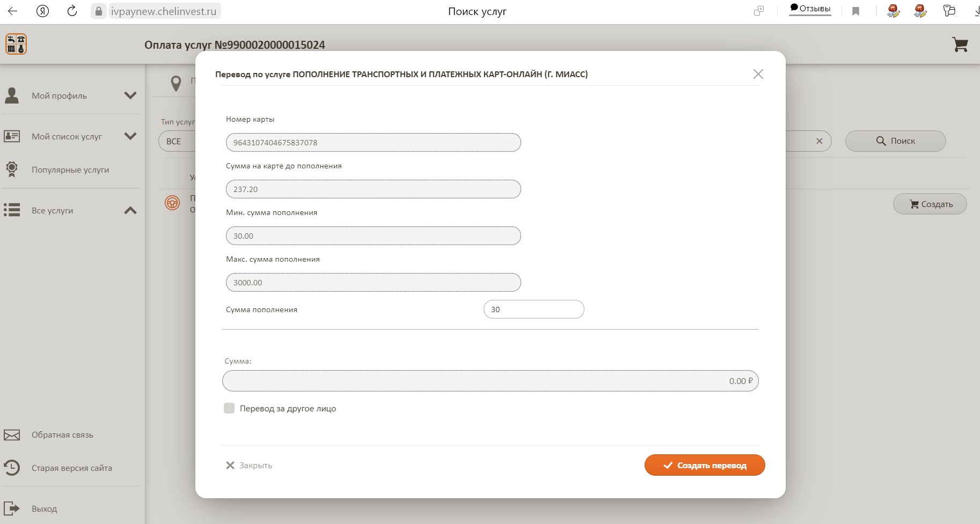Click the Поиск search button
The width and height of the screenshot is (980, 524).
pos(895,141)
